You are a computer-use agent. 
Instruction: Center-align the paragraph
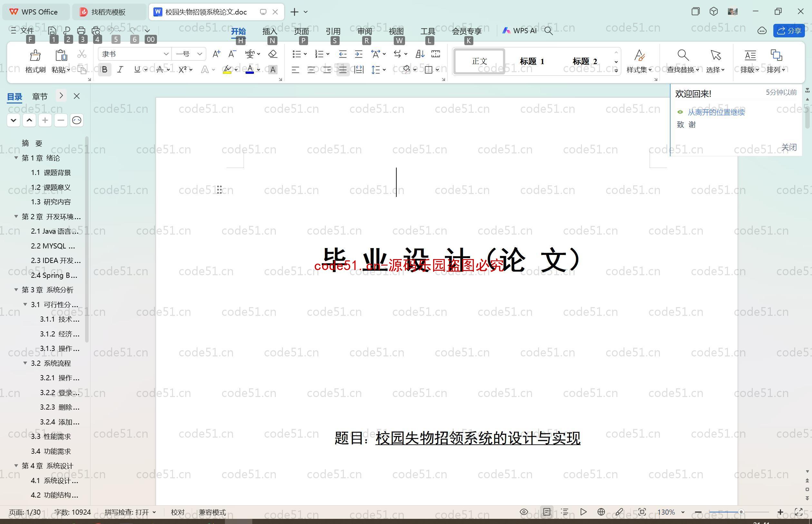point(311,70)
